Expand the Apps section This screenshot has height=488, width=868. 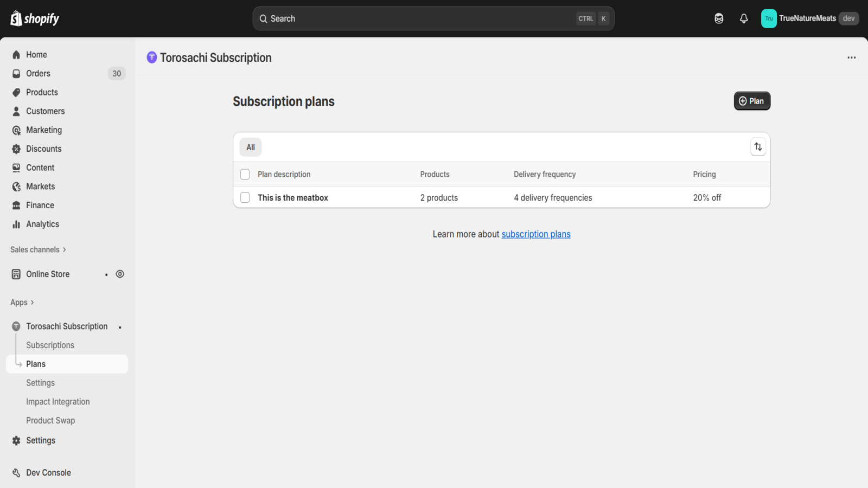coord(22,303)
